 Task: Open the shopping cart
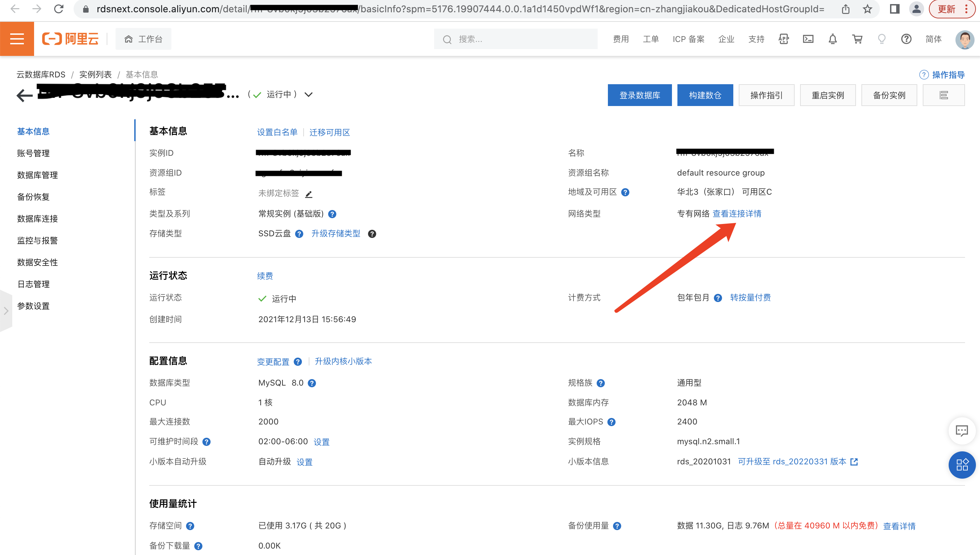coord(857,39)
